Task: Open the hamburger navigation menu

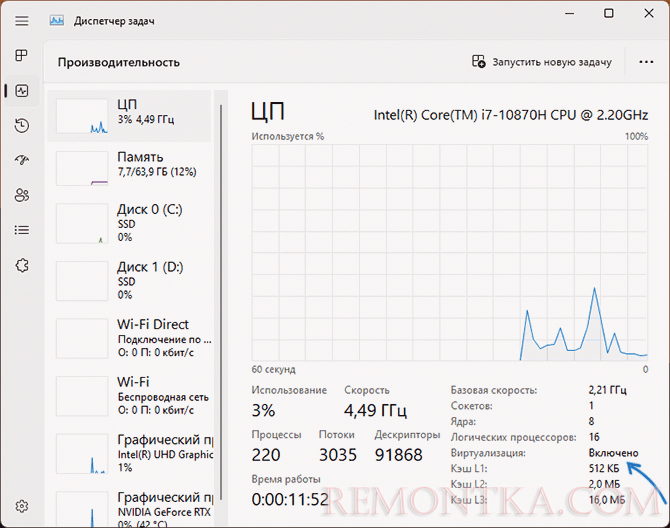Action: 22,21
